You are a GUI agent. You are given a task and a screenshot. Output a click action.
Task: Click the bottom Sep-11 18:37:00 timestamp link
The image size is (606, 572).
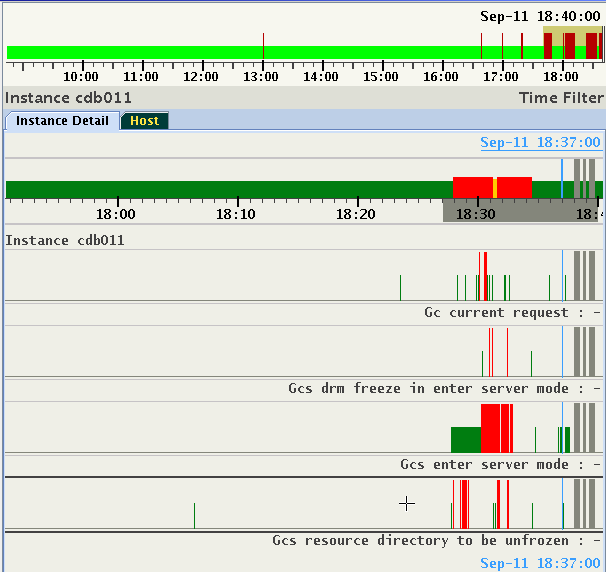coord(540,563)
